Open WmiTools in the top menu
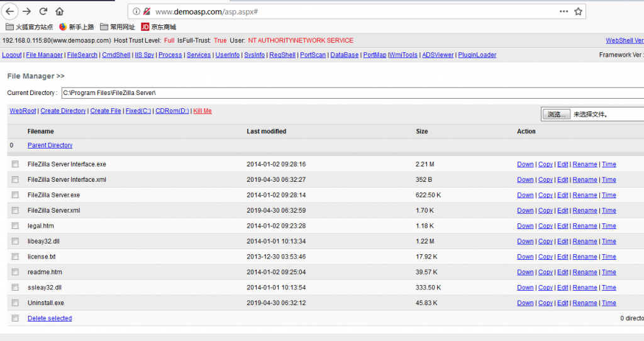 (x=403, y=55)
